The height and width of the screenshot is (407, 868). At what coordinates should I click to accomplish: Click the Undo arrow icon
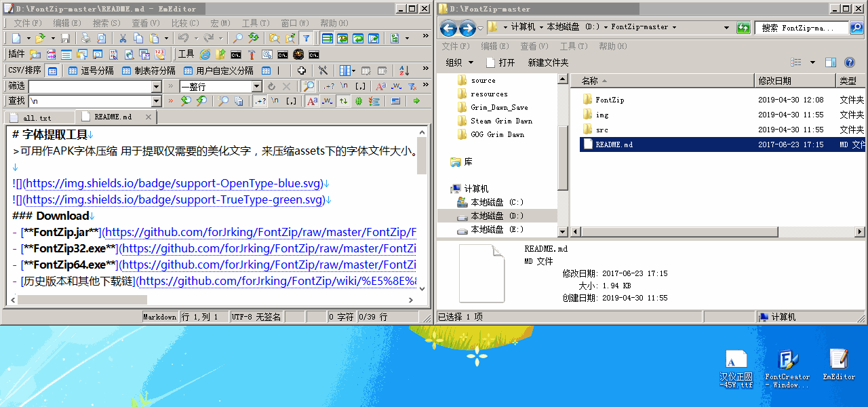[184, 39]
